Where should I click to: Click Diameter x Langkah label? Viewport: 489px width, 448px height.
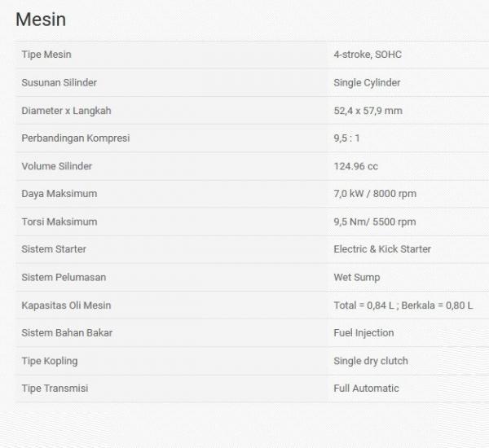[66, 111]
